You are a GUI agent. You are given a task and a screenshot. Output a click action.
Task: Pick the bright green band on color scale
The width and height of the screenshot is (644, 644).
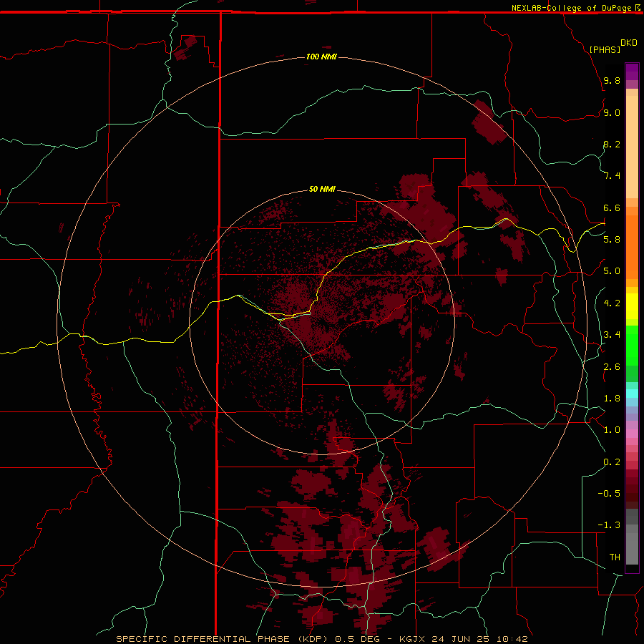tap(632, 345)
